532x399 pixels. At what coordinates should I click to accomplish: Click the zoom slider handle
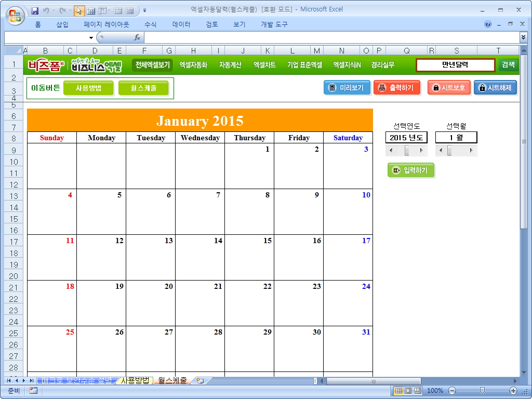482,391
